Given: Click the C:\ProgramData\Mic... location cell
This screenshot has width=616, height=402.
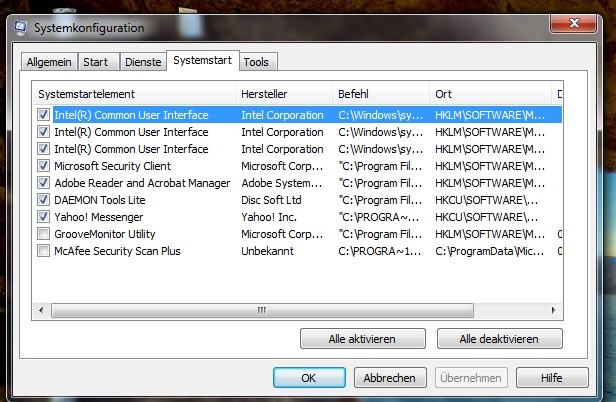Looking at the screenshot, I should (490, 251).
